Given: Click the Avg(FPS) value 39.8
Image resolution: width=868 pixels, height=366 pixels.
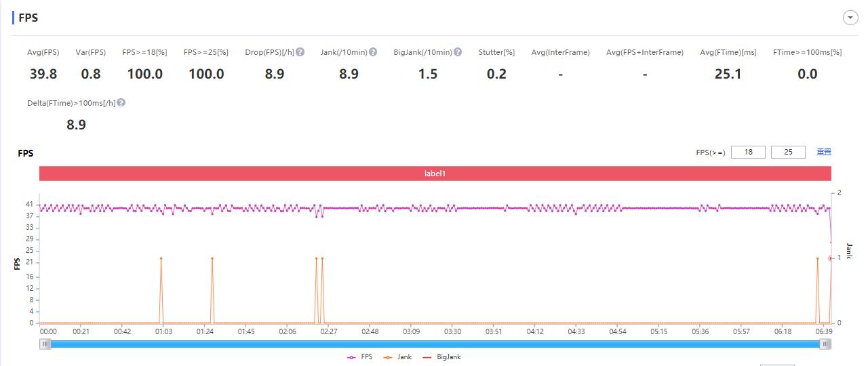Looking at the screenshot, I should (x=43, y=74).
